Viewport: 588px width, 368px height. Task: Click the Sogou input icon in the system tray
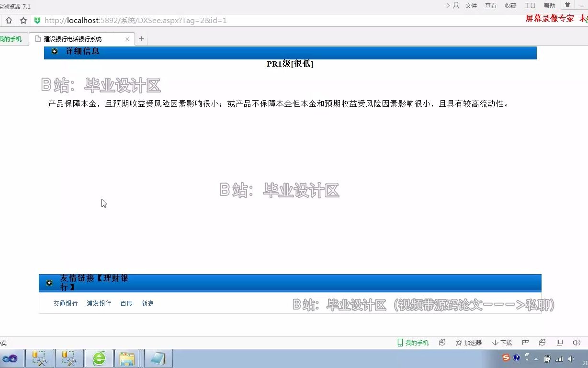point(506,358)
